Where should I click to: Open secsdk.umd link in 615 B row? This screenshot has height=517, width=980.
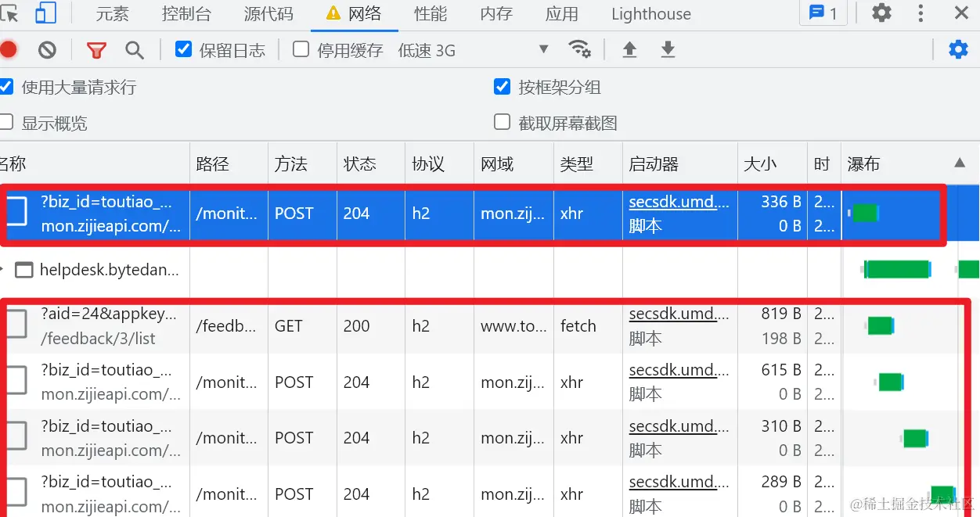pos(679,370)
